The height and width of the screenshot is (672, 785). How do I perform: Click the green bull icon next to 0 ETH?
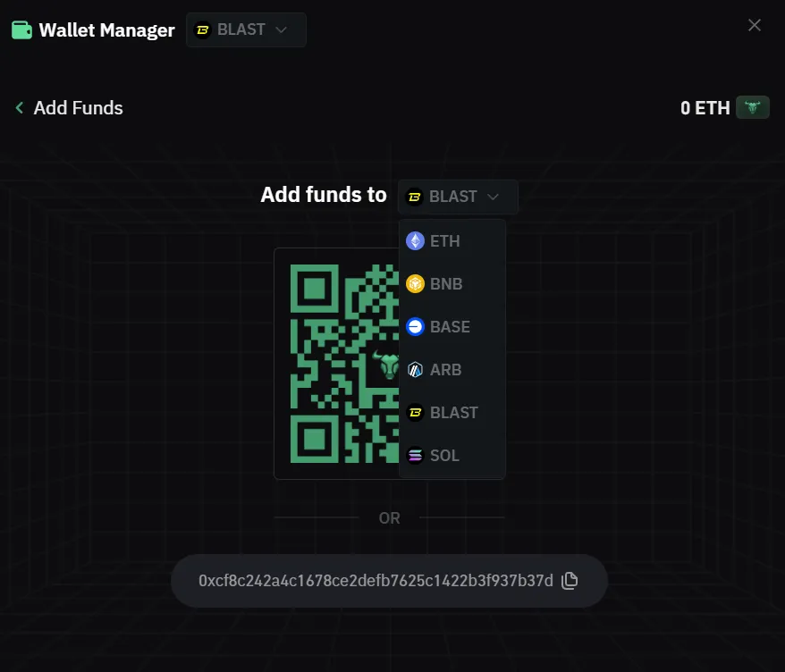coord(752,107)
